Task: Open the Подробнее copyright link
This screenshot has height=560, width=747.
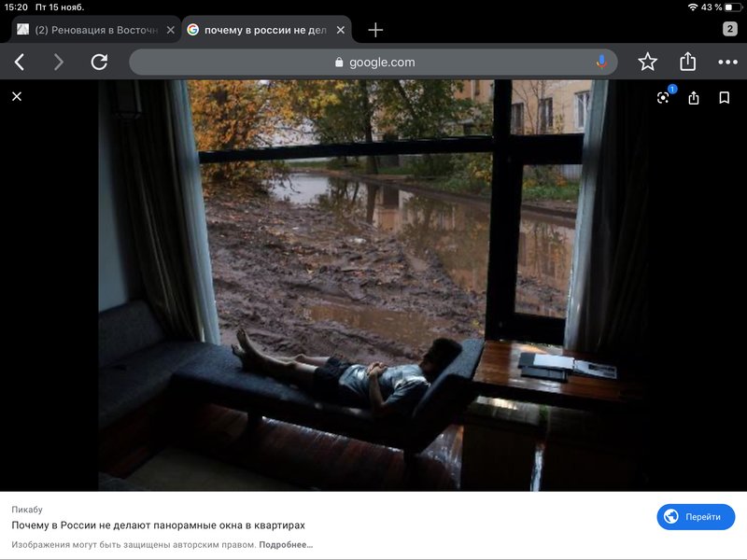Action: click(x=286, y=544)
